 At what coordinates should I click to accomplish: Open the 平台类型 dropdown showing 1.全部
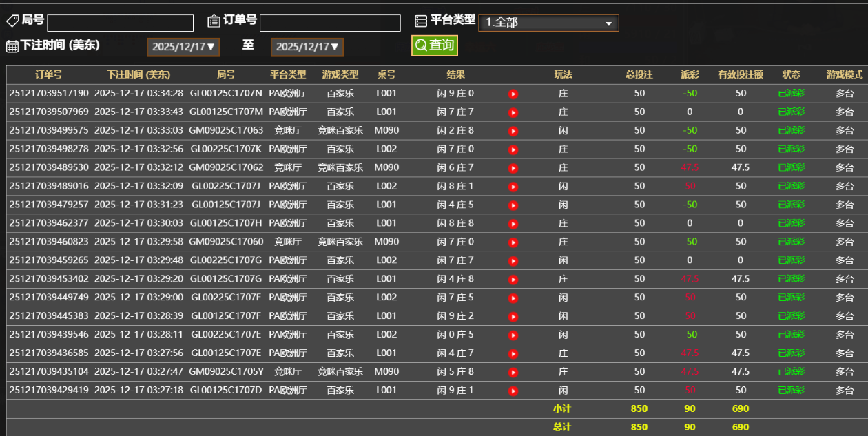548,22
